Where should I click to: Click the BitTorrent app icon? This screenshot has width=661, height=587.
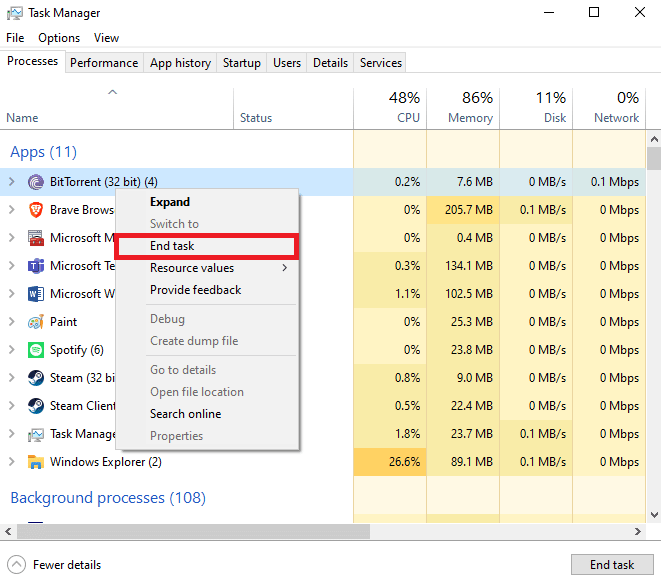(x=36, y=182)
